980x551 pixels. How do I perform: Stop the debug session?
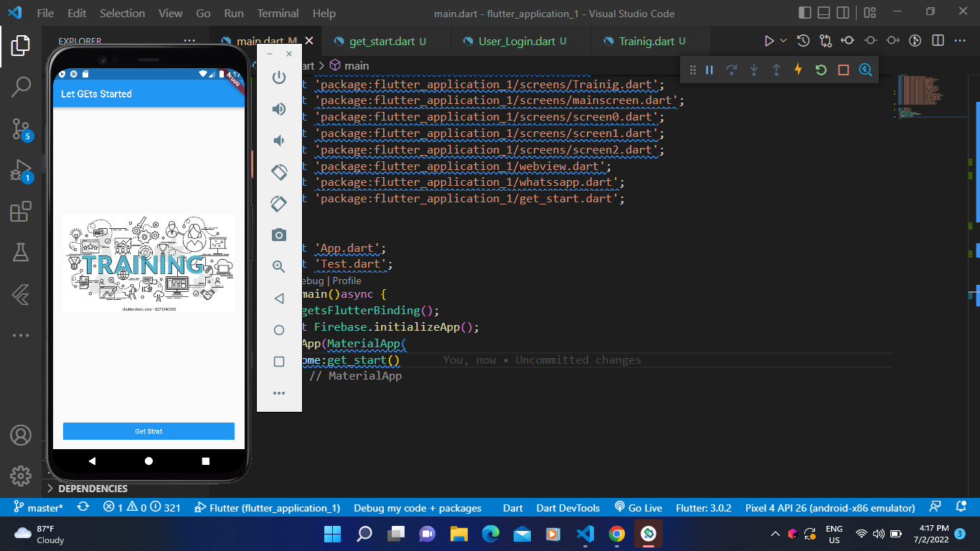[844, 70]
